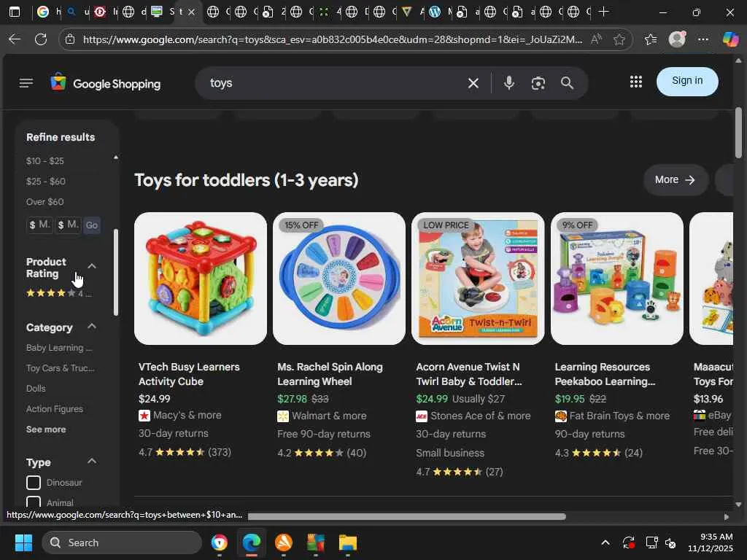Click the Windows taskbar Search box
Image resolution: width=747 pixels, height=560 pixels.
tap(122, 542)
